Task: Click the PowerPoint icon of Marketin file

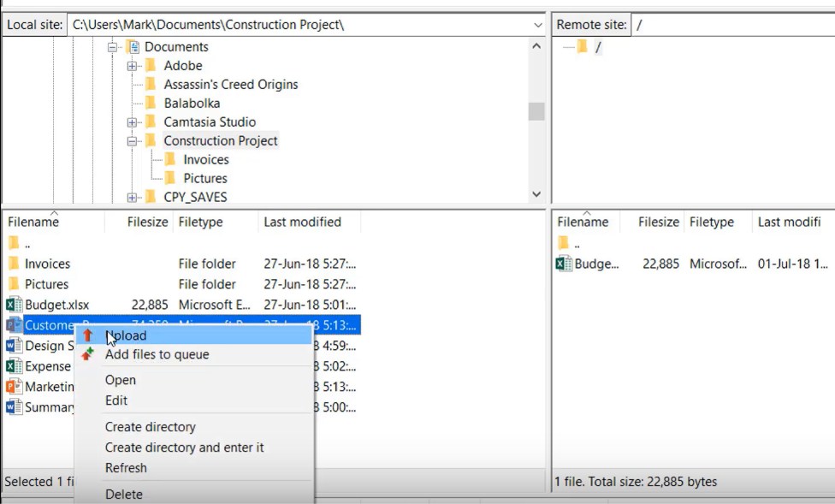Action: pos(14,386)
